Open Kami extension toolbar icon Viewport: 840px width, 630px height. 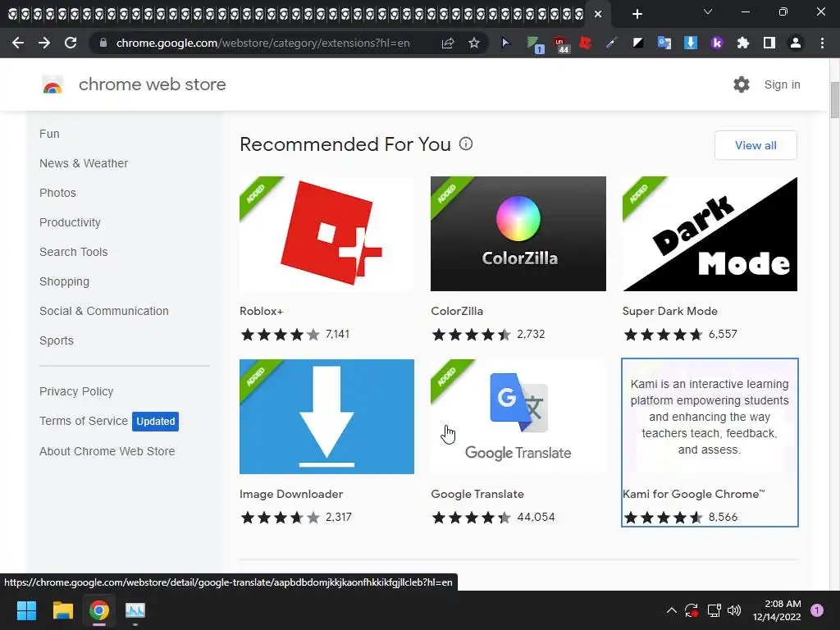coord(717,43)
